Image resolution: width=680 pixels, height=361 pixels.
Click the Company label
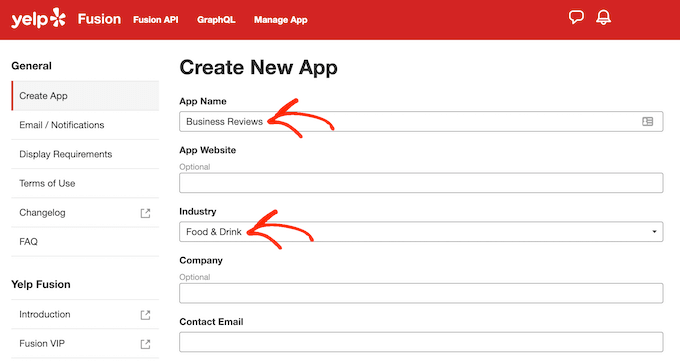[x=201, y=260]
